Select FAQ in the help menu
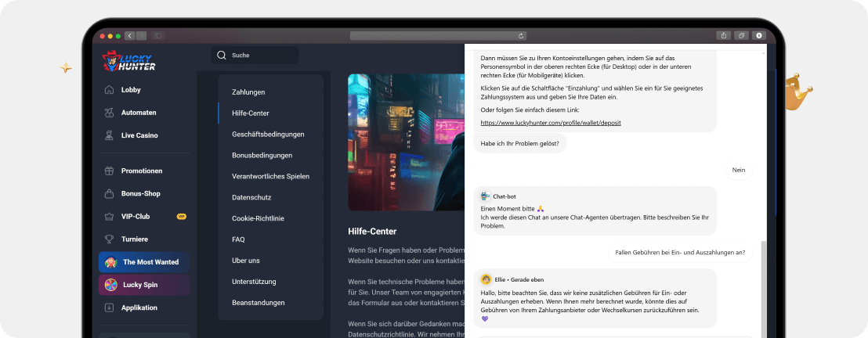This screenshot has height=338, width=868. (238, 239)
